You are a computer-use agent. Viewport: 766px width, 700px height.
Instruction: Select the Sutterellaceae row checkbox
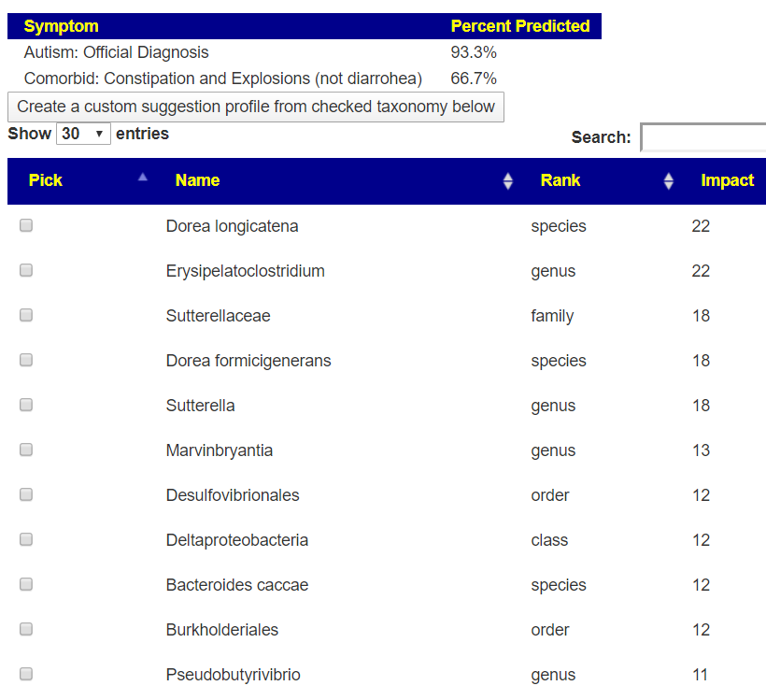[26, 315]
